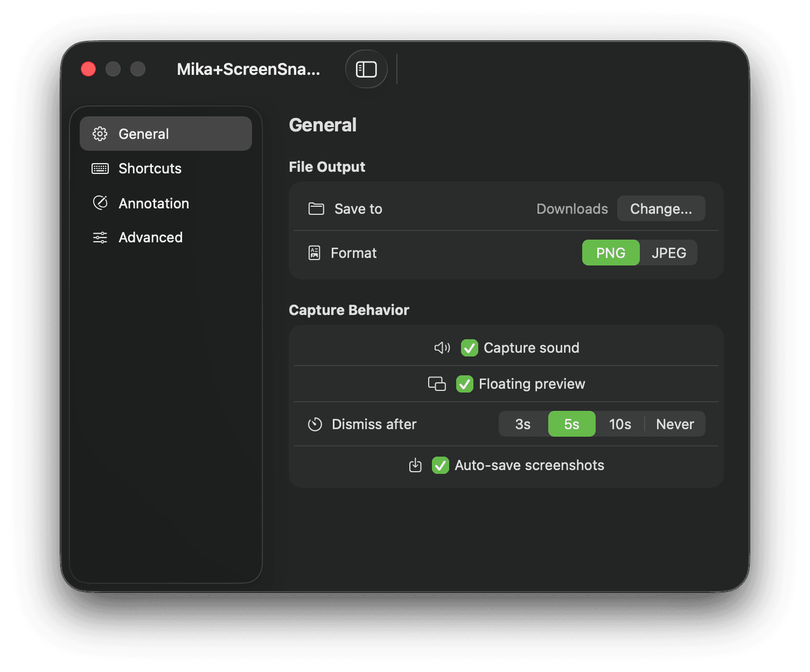Switch to the Shortcuts pane
Screen dimensions: 810x672
(166, 169)
